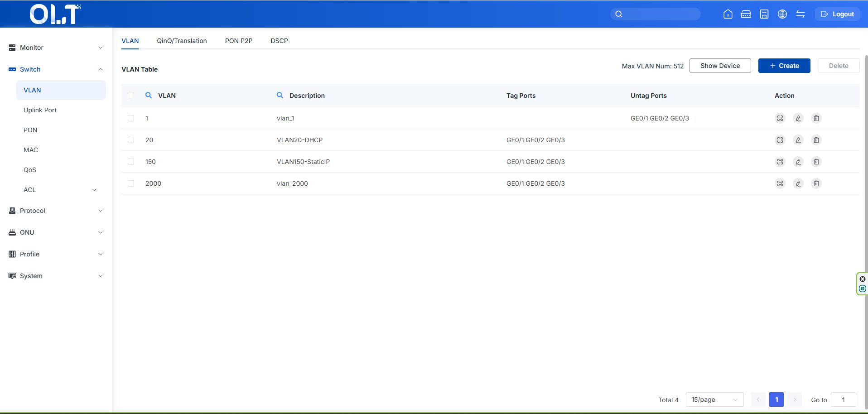Click the Go to page number field
868x414 pixels.
click(844, 400)
